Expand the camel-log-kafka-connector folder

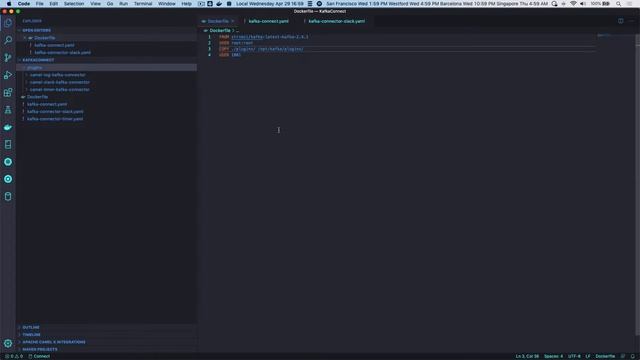pos(106,75)
